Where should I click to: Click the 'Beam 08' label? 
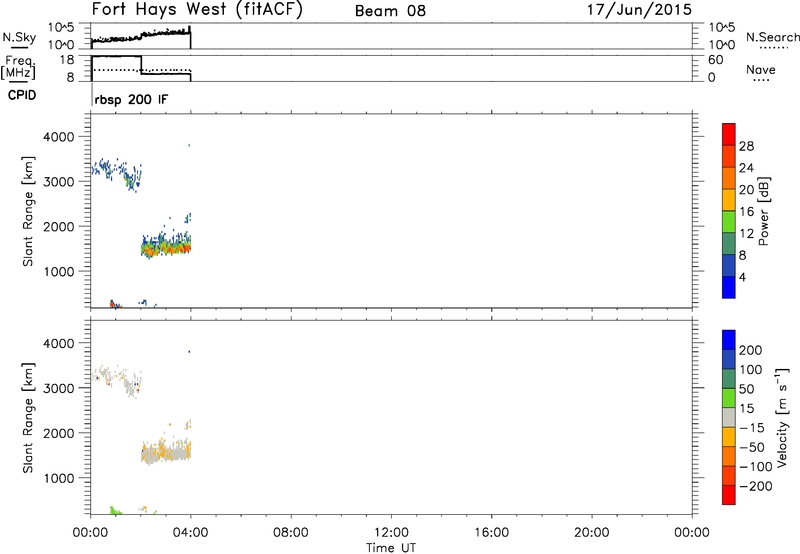point(390,11)
